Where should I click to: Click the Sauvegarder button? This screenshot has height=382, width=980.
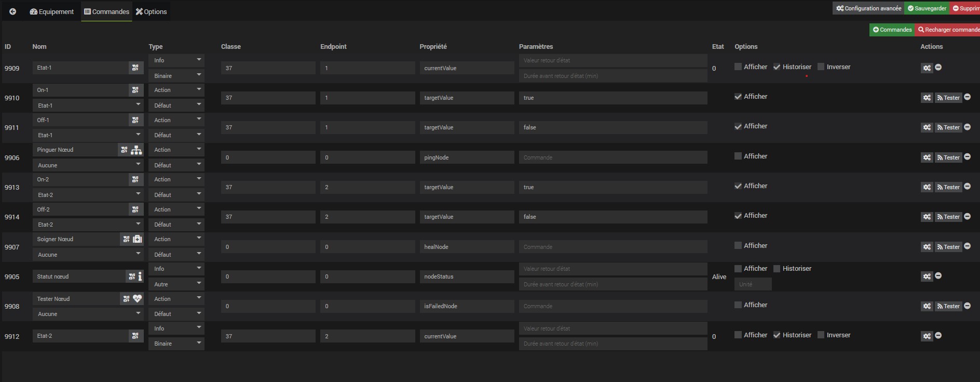[927, 8]
